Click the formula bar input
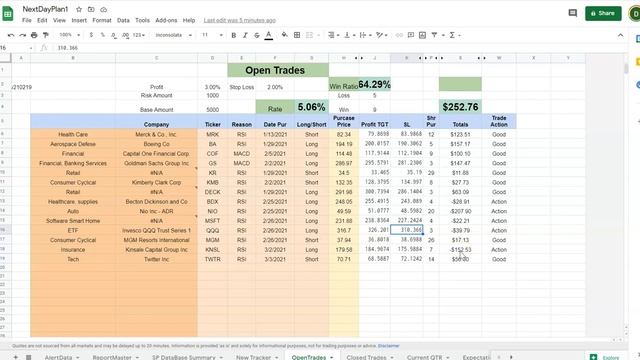 point(339,48)
